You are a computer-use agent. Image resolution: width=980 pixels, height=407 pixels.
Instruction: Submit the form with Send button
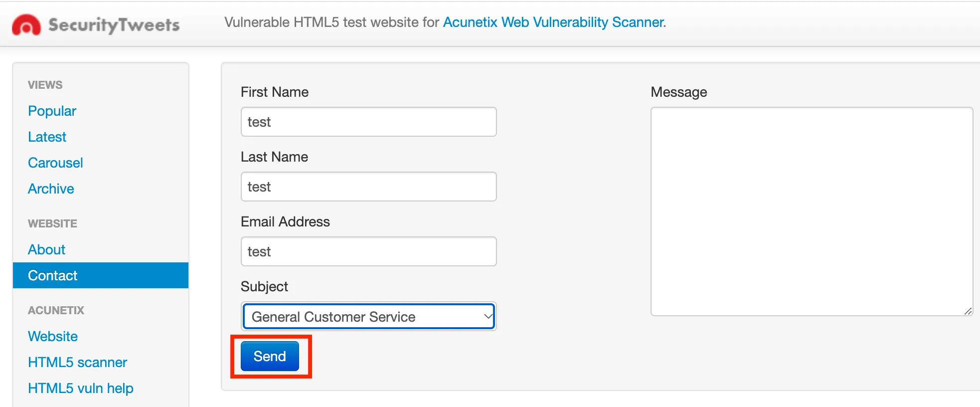coord(270,356)
